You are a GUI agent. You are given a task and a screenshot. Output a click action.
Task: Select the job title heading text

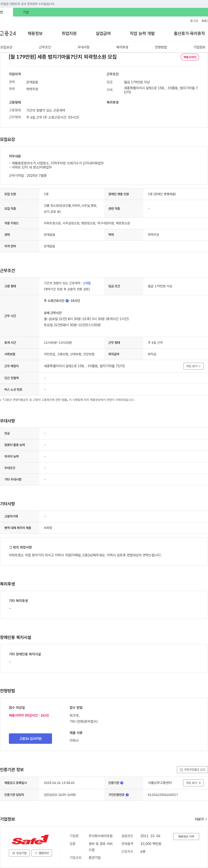click(63, 57)
